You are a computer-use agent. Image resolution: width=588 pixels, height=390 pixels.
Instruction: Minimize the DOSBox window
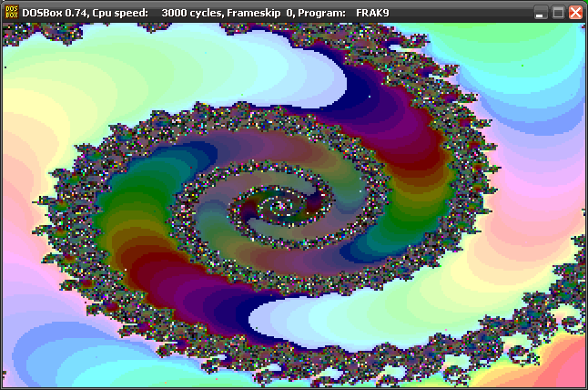[541, 13]
